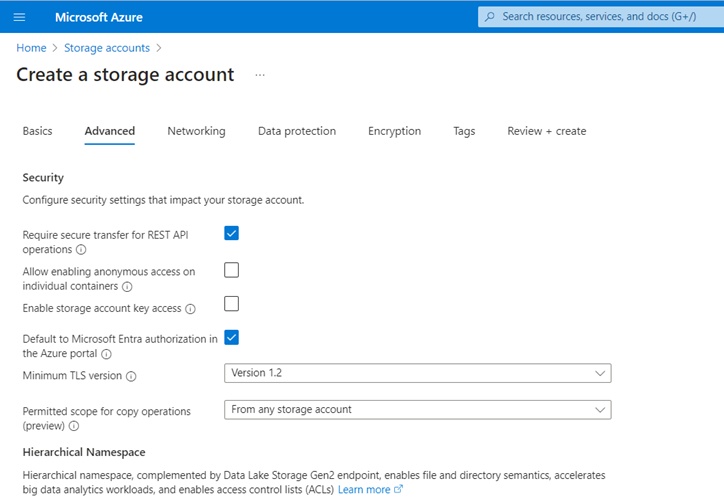Click the Home breadcrumb link
The image size is (724, 504).
[x=31, y=48]
